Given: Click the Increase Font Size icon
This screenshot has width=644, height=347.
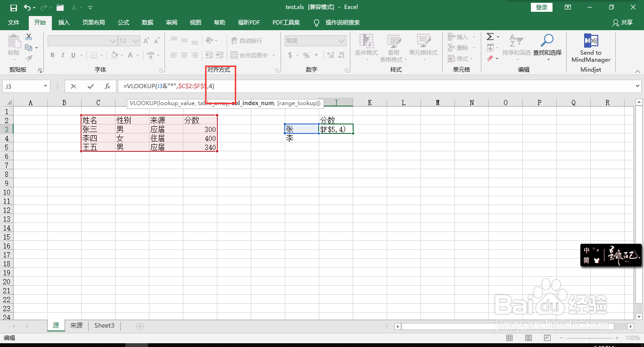Looking at the screenshot, I should coord(147,41).
